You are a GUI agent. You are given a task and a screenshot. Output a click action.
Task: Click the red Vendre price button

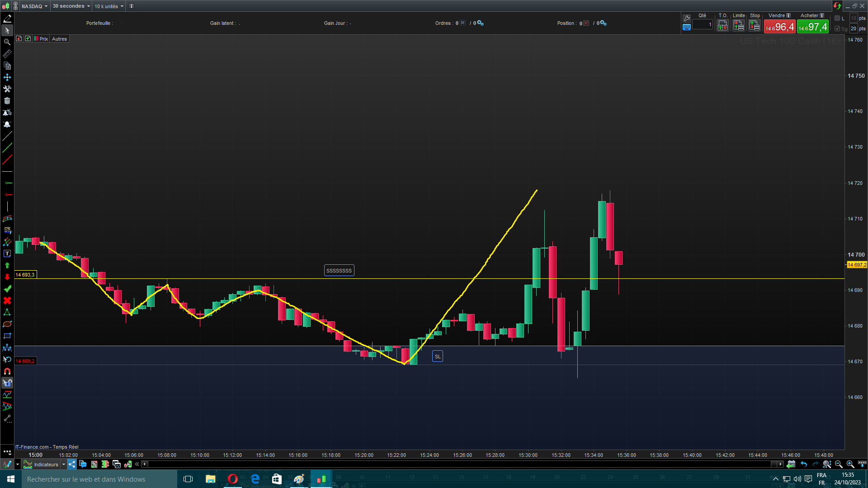click(x=779, y=27)
